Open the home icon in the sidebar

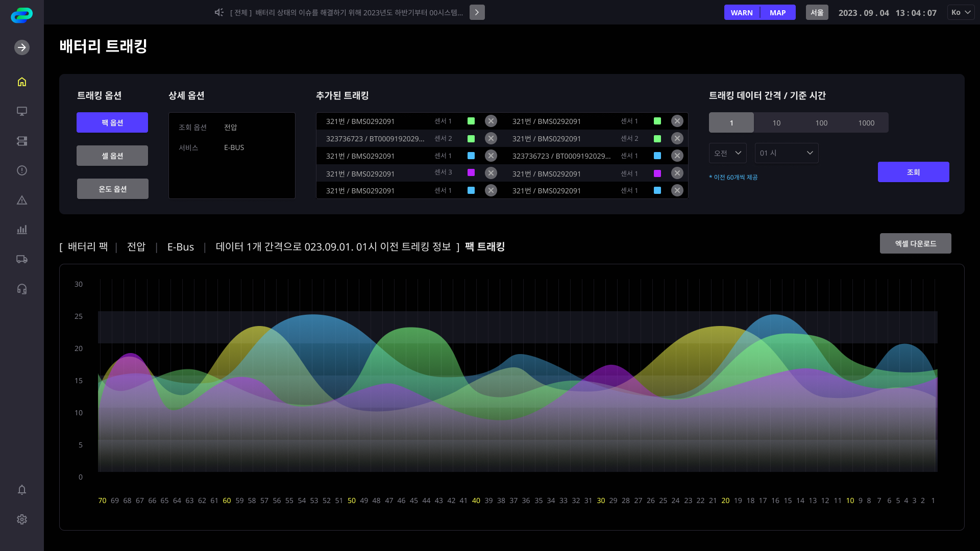[x=22, y=82]
